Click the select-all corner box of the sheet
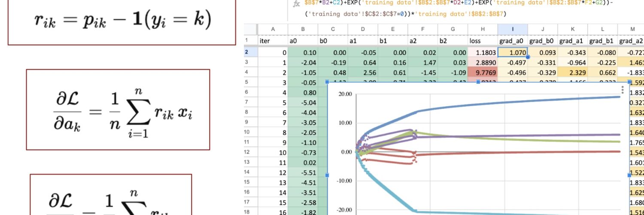Image resolution: width=644 pixels, height=215 pixels. (250, 29)
